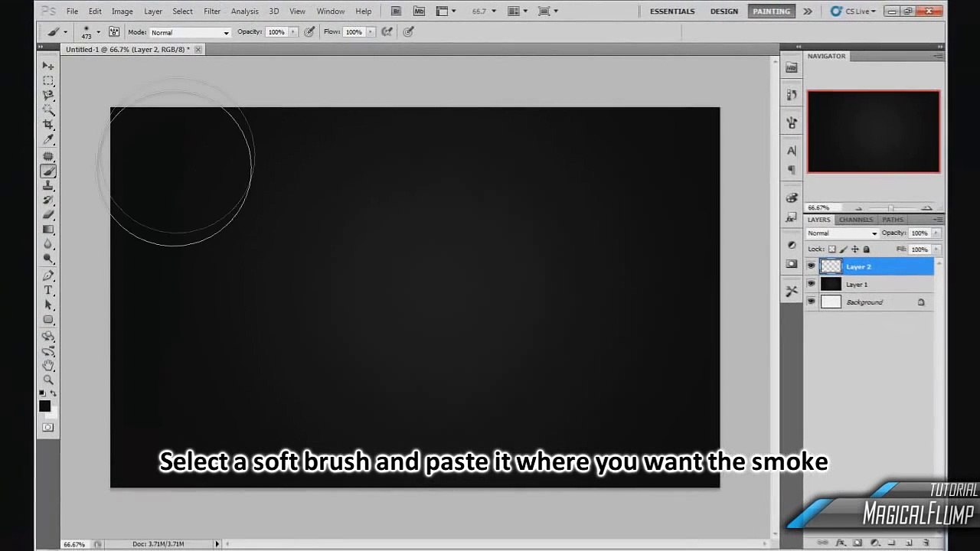
Task: Open the Character panel icon
Action: click(792, 151)
